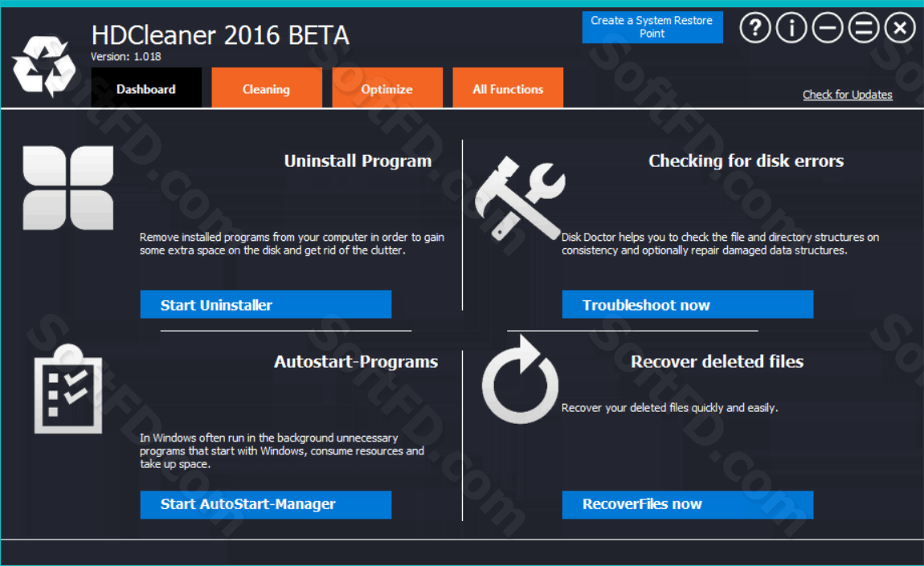Viewport: 924px width, 566px height.
Task: Follow the Check for Updates link
Action: [848, 94]
